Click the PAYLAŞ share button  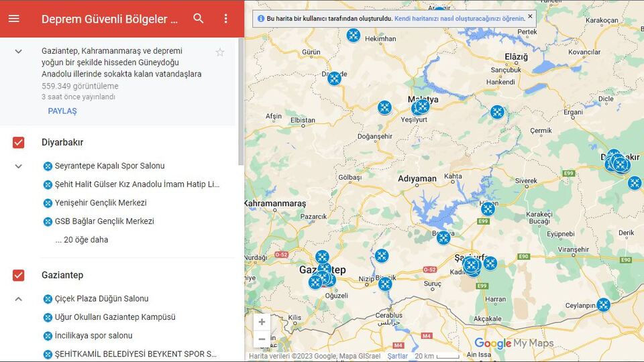coord(62,111)
